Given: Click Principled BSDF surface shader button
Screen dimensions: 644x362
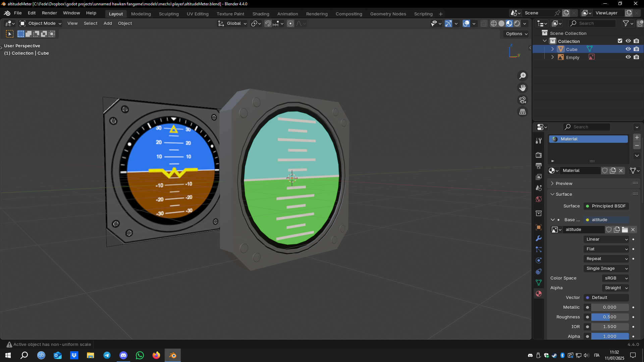Looking at the screenshot, I should click(x=606, y=206).
